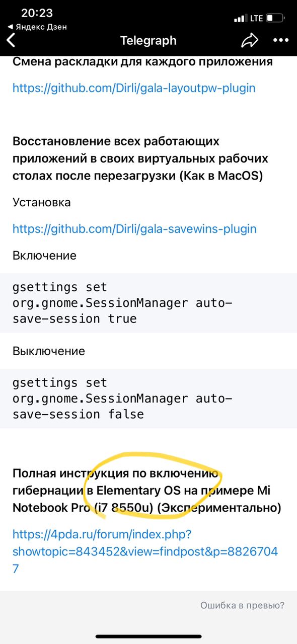Tap the auto-save-session true code block

point(148,303)
